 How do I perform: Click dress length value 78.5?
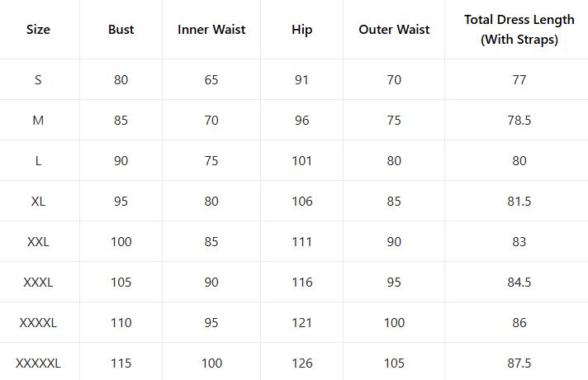[519, 121]
